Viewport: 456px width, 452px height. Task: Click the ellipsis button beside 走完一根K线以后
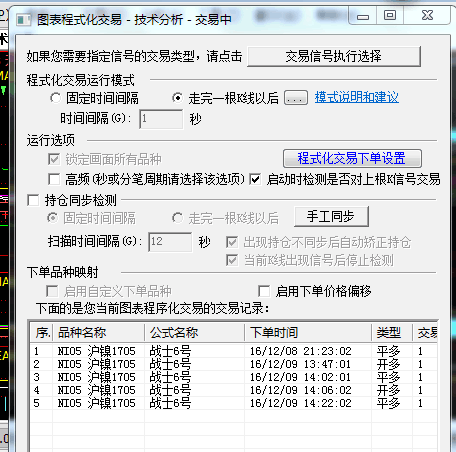[296, 98]
